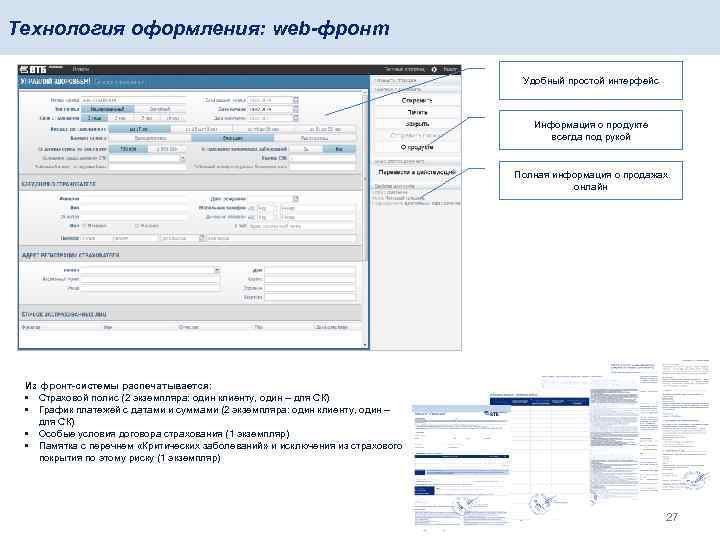
Task: Choose 750 000 insurance sum
Action: [128, 149]
